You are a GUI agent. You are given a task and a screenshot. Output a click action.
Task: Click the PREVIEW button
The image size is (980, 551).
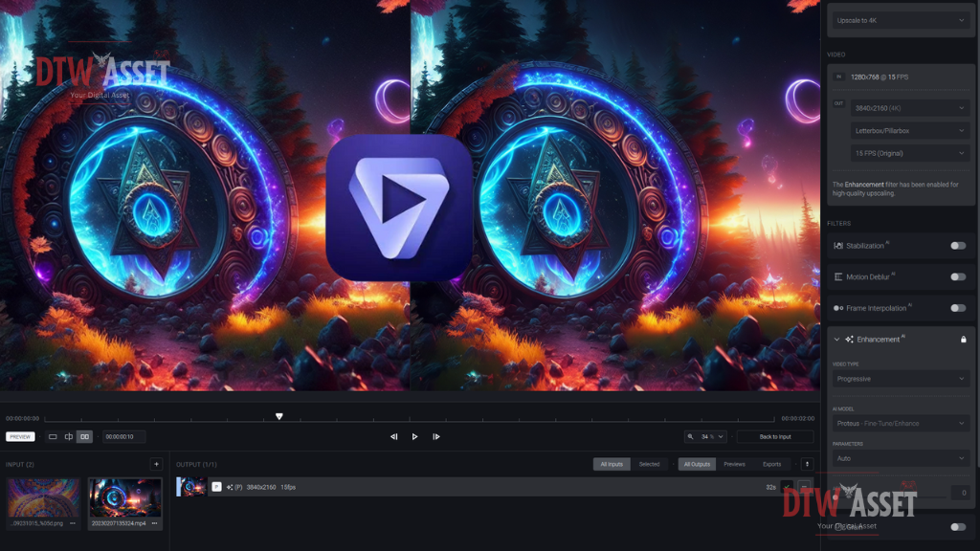(20, 436)
